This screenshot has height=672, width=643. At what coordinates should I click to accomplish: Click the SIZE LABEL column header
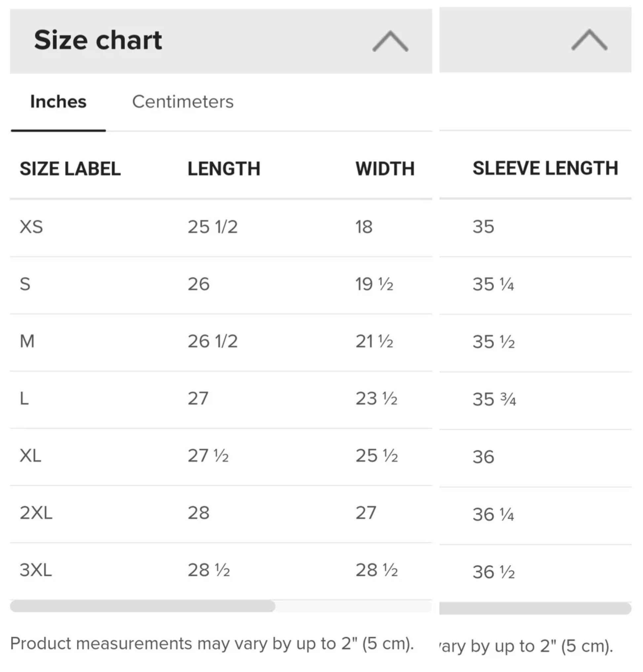(70, 169)
